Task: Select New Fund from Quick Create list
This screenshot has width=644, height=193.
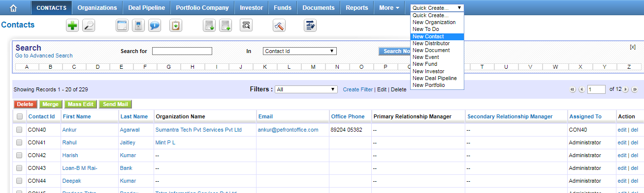Action: (x=437, y=64)
